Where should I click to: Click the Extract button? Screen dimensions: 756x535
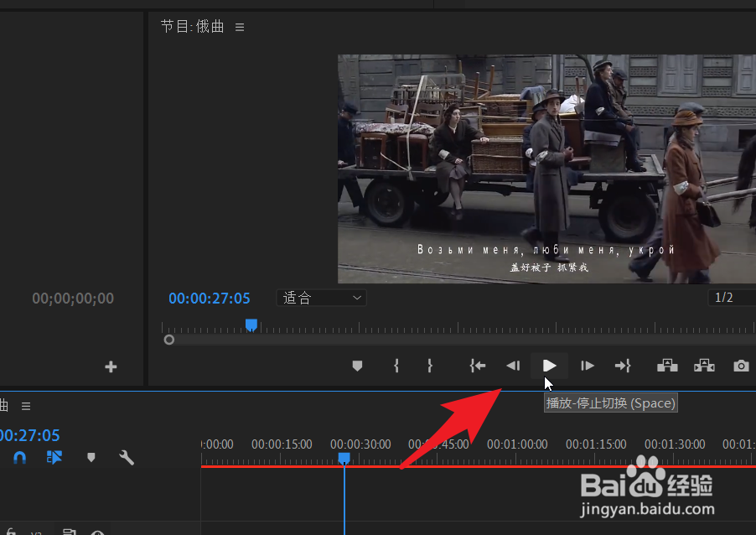pos(704,366)
